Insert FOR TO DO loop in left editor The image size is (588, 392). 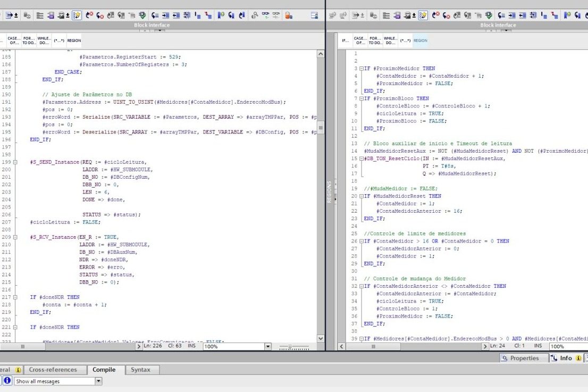pos(29,40)
